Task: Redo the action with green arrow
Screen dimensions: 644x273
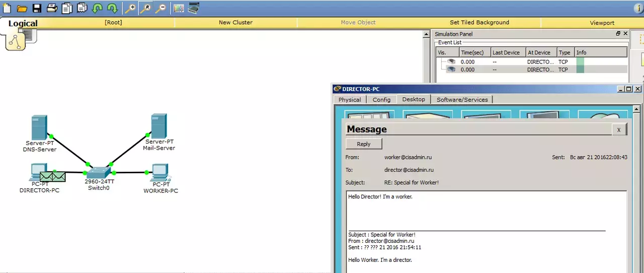Action: coord(112,8)
